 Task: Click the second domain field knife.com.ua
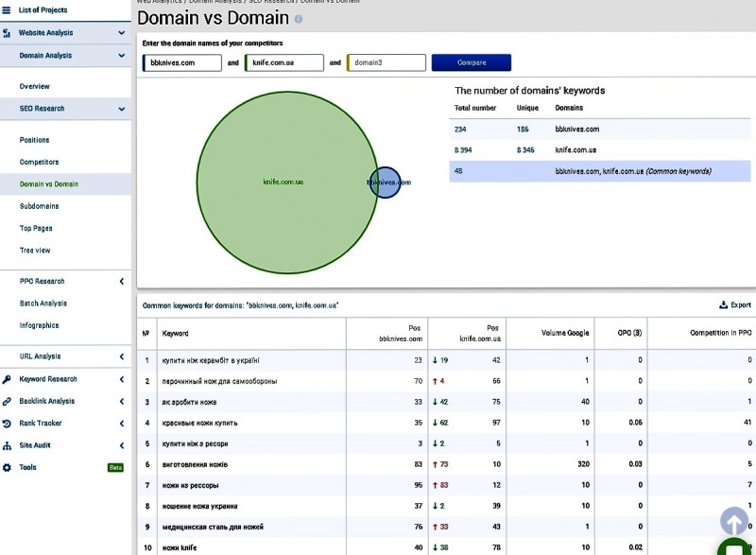coord(284,62)
